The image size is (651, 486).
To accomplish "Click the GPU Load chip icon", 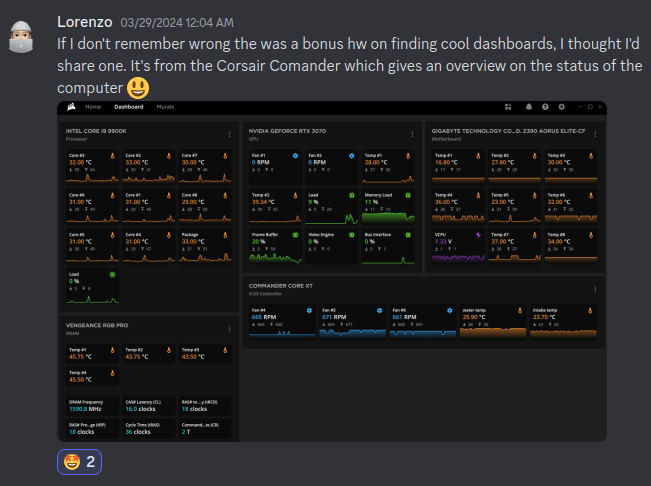I will pos(352,195).
